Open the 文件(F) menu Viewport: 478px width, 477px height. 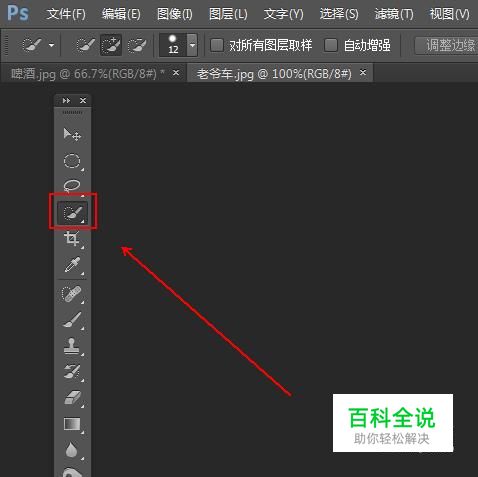(x=66, y=14)
